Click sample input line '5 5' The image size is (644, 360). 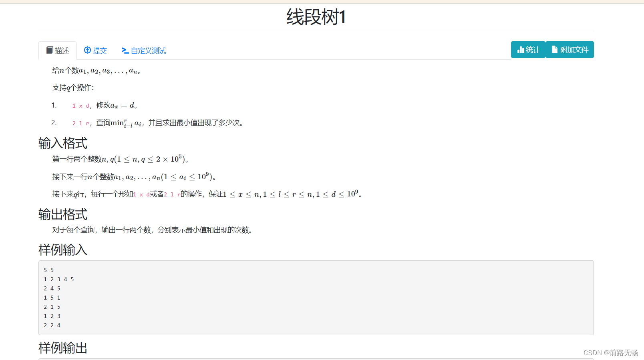click(49, 270)
